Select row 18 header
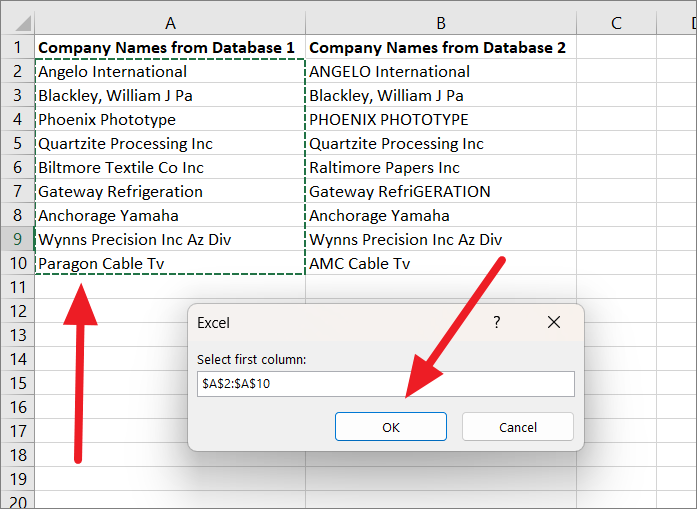The width and height of the screenshot is (697, 509). [18, 455]
